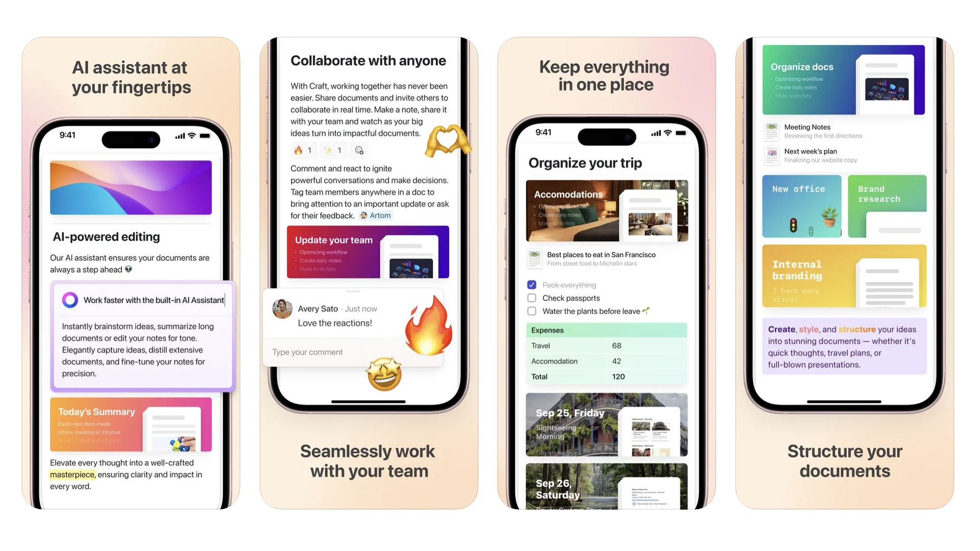Enable Water the plants before leave checkbox
This screenshot has width=980, height=551.
tap(532, 311)
